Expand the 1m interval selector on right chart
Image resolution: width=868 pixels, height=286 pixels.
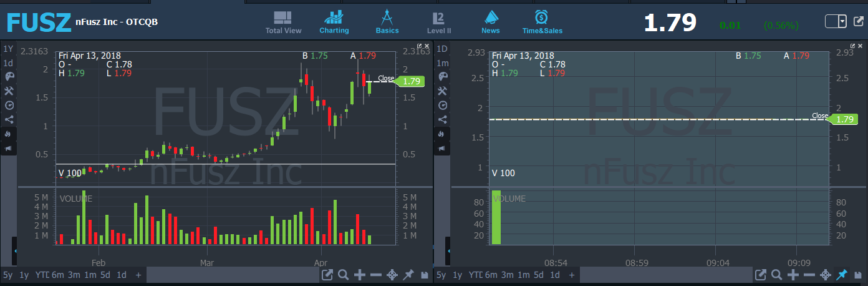pos(442,63)
